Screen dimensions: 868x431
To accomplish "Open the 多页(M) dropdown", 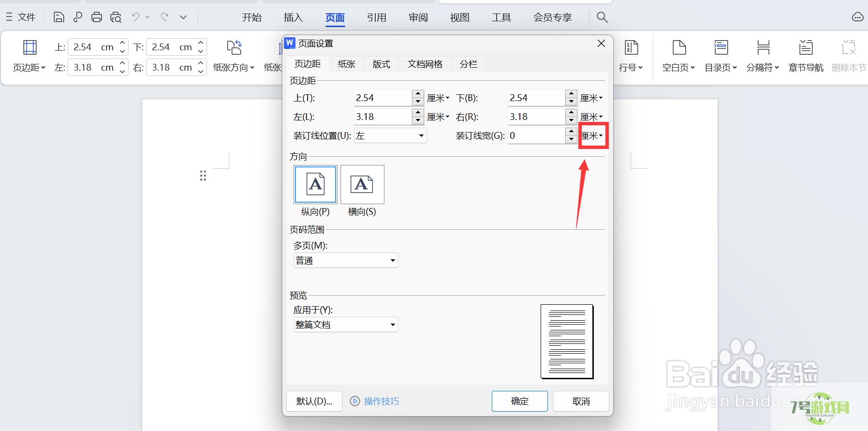I will (346, 260).
